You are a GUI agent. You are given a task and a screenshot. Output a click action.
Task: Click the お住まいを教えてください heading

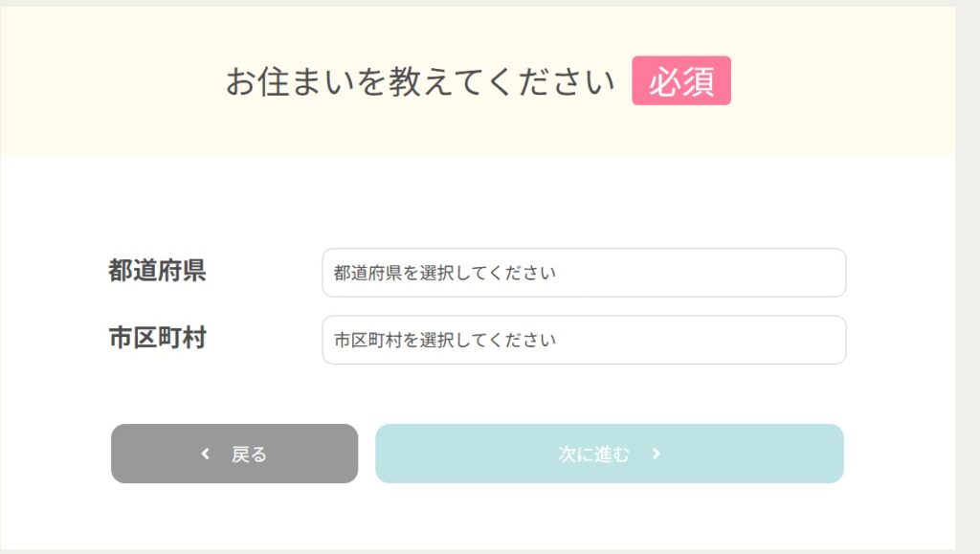coord(419,82)
